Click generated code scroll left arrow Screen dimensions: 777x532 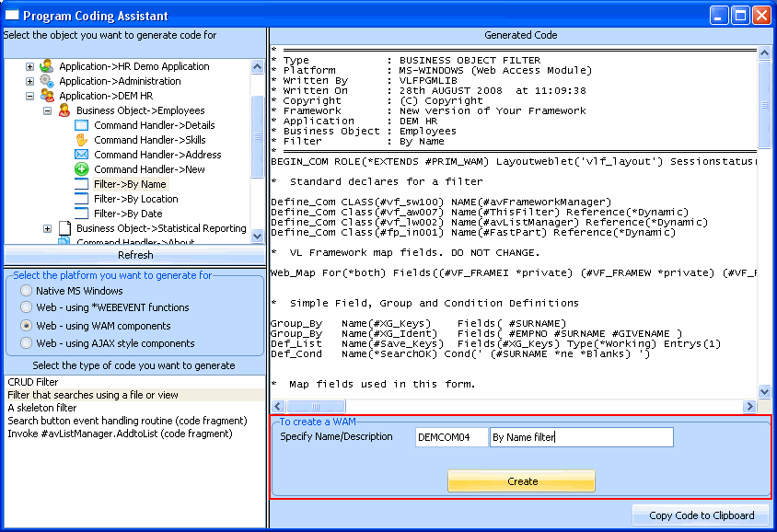[277, 406]
